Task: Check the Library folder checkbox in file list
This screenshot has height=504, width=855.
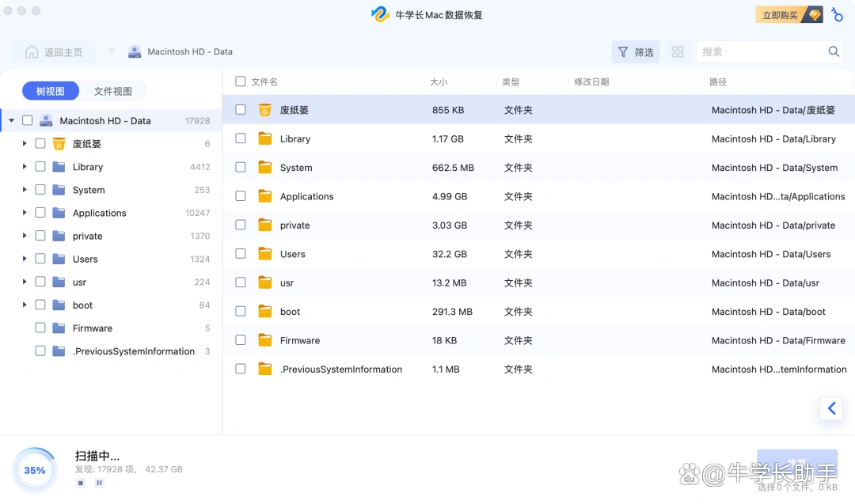Action: point(240,138)
